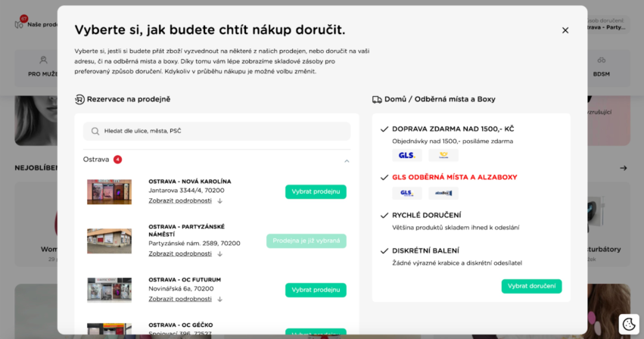Click 'Ostrava - OC Géčko' store name
This screenshot has width=644, height=339.
181,325
